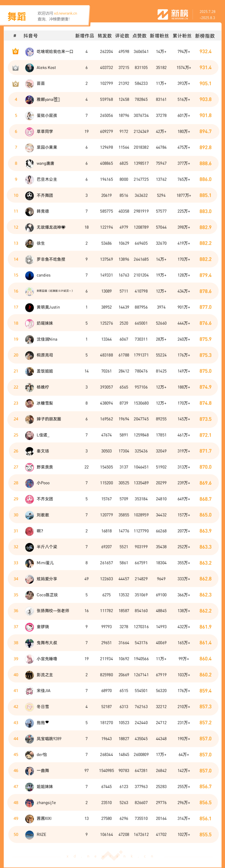Open the xd.newrank.cn link

pyautogui.click(x=65, y=14)
